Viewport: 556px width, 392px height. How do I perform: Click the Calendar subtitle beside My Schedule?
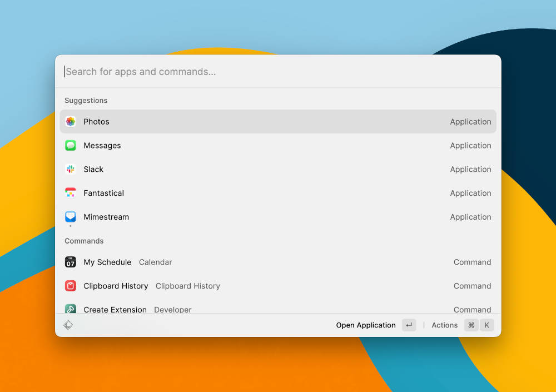[x=155, y=262]
